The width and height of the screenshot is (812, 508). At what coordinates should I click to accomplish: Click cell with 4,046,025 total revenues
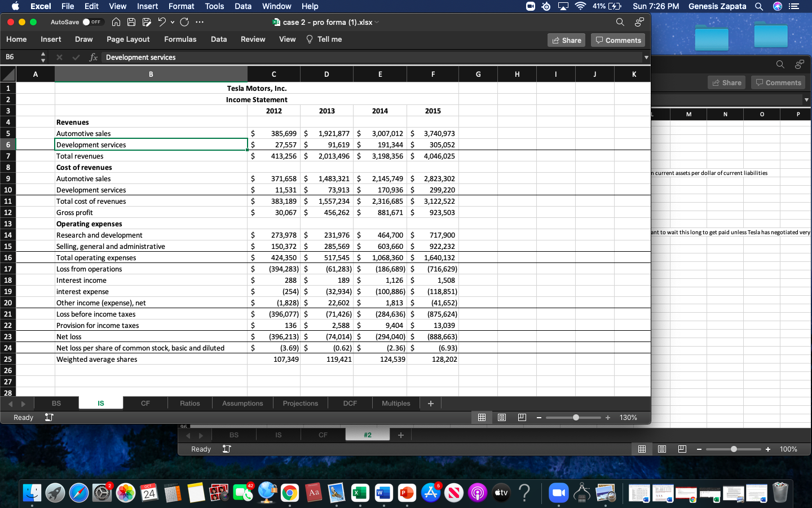[x=433, y=156]
